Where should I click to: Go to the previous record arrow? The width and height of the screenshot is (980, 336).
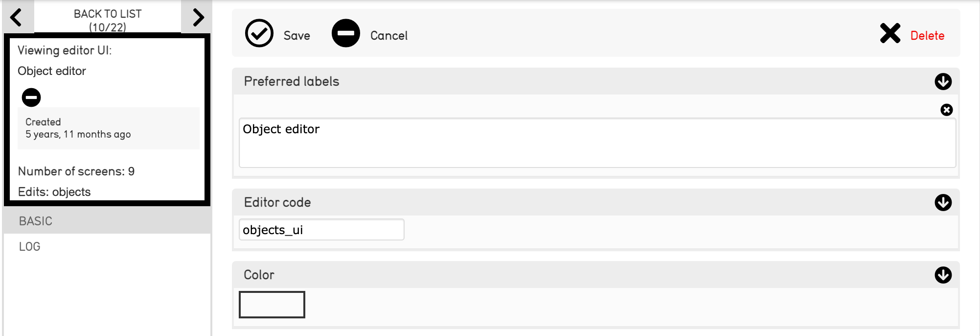16,18
